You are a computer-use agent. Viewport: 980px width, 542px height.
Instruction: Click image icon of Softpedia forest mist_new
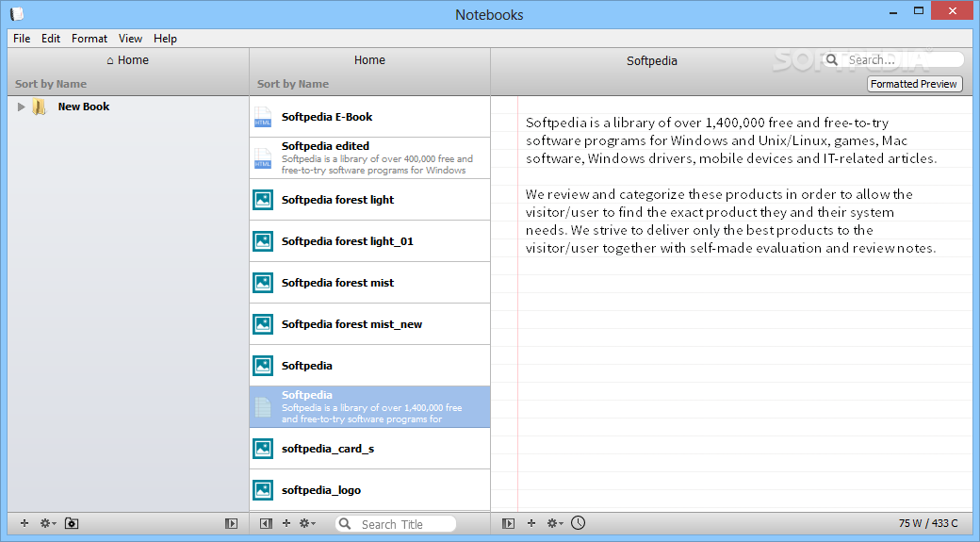[x=263, y=324]
